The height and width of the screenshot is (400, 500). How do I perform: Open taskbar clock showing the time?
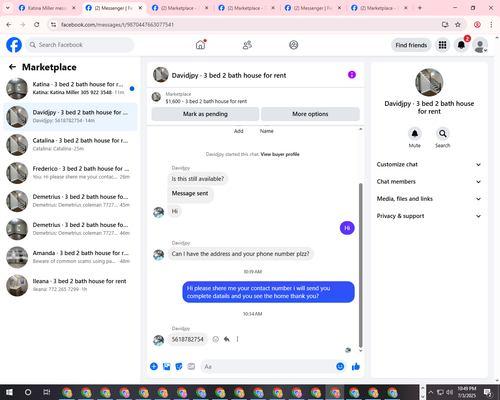467,392
